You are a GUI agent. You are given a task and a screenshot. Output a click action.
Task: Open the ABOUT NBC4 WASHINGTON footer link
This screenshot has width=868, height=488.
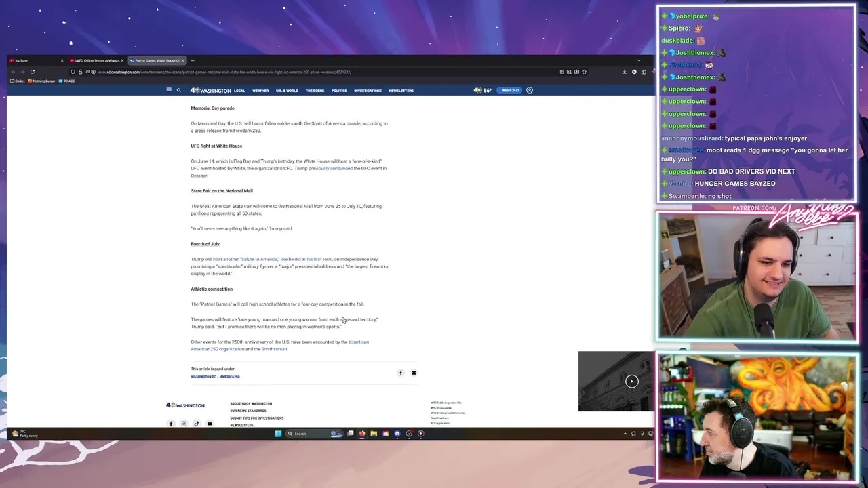[x=251, y=403]
